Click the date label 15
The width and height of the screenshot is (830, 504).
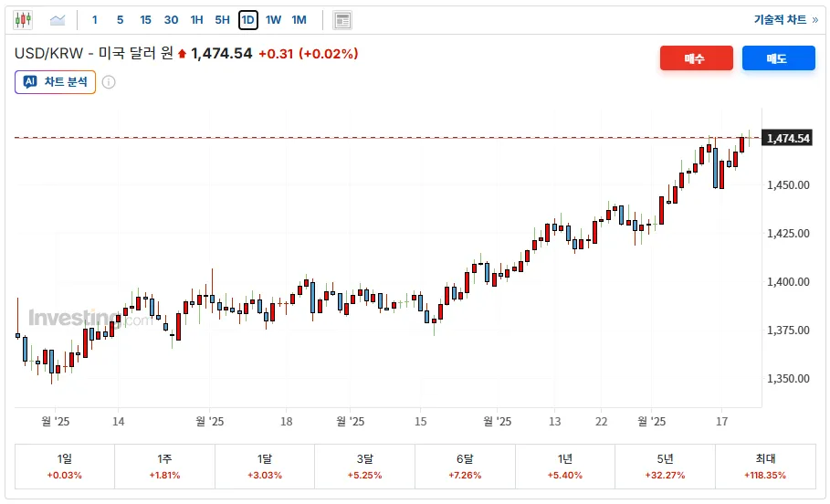[420, 422]
